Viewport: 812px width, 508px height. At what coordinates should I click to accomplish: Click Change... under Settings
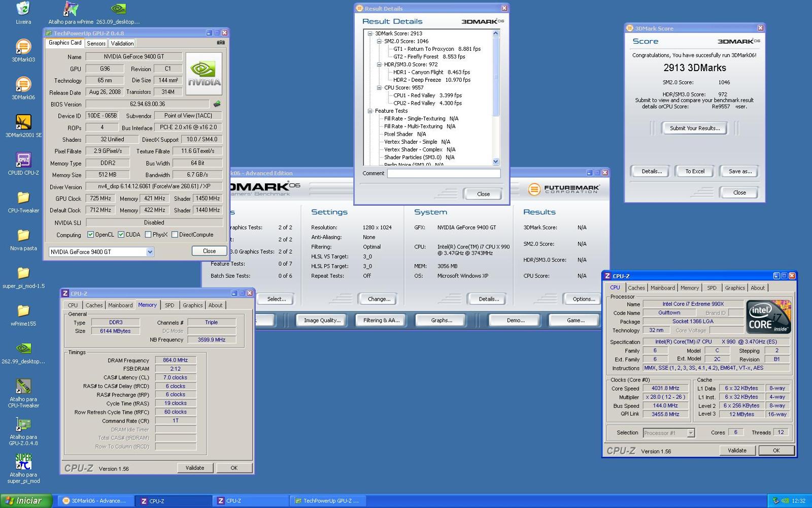tap(379, 299)
